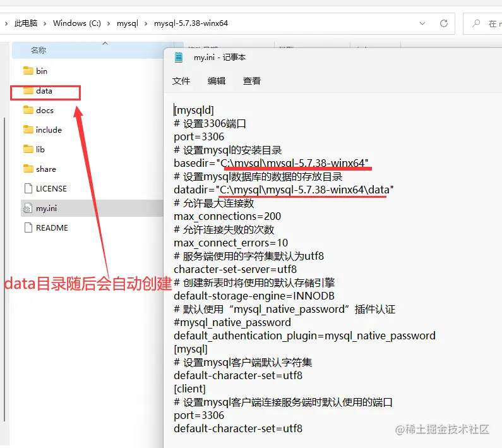This screenshot has height=448, width=502.
Task: Click mysql-5.7.38-winx64 in the address bar
Action: [191, 23]
